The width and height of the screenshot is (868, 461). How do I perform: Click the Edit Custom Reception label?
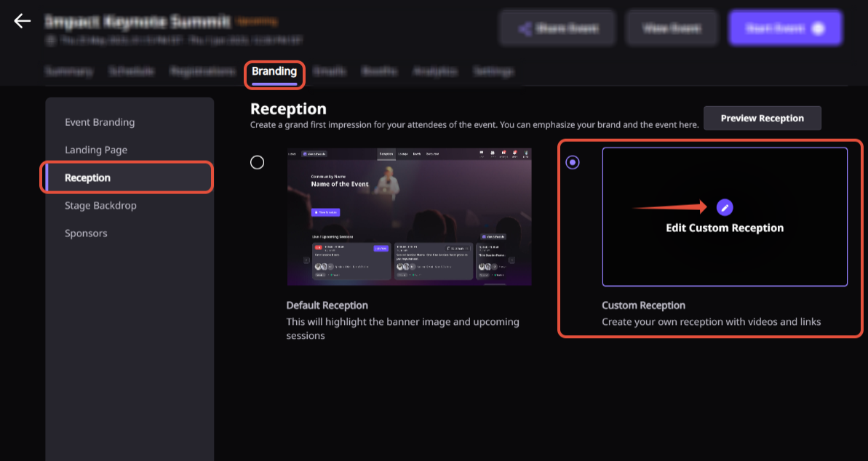725,228
